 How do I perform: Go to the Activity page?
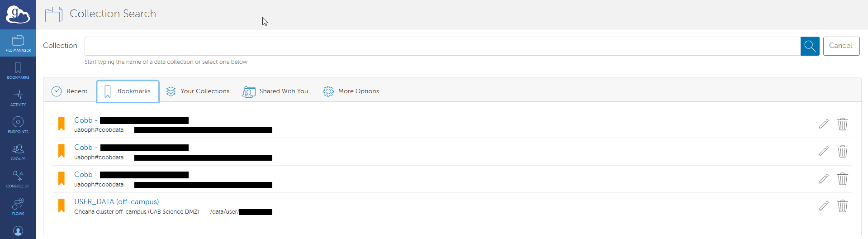click(x=18, y=98)
